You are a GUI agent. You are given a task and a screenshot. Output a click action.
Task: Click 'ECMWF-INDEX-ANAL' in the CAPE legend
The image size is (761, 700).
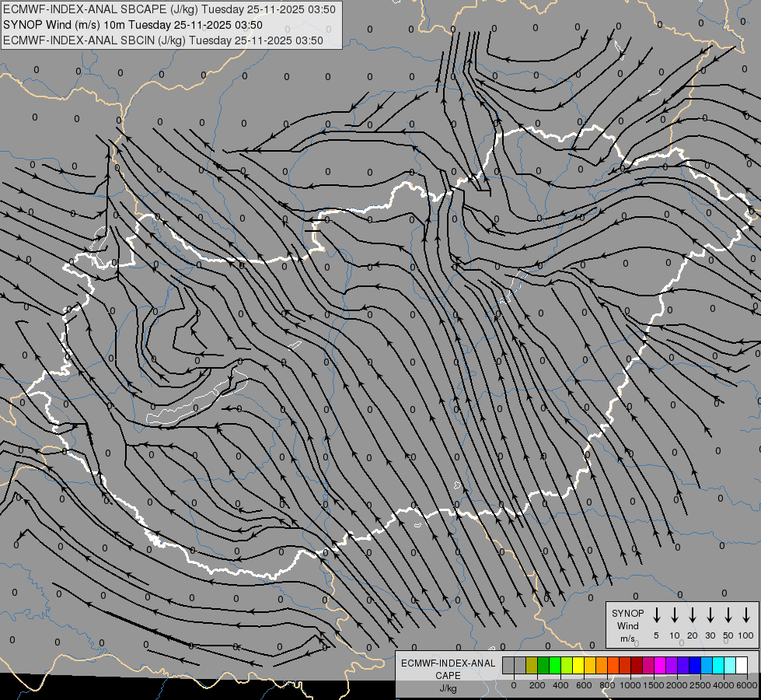pyautogui.click(x=448, y=663)
